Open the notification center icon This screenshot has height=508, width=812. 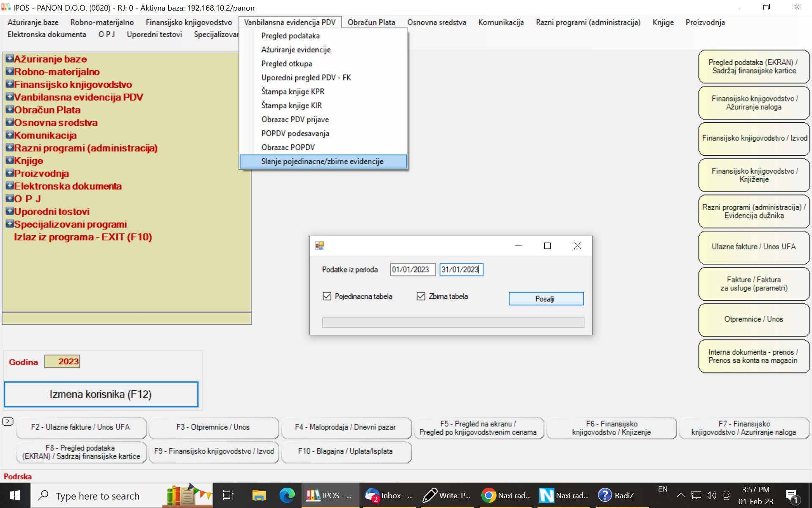[791, 495]
